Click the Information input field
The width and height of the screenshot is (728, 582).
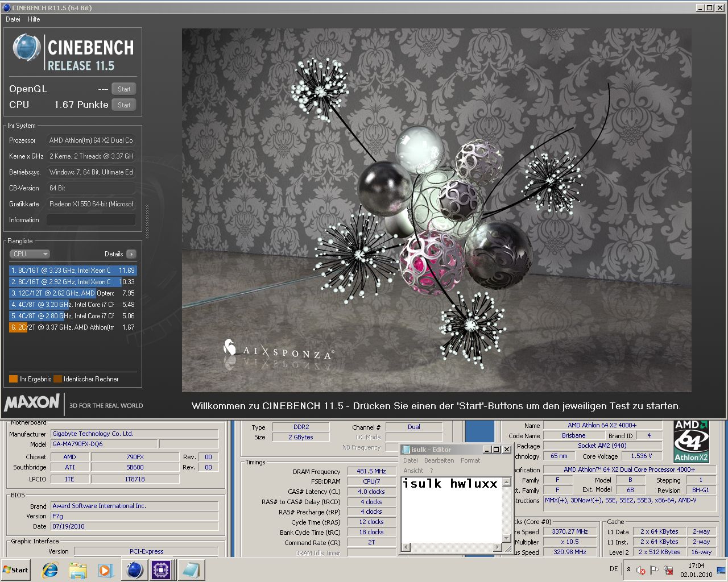point(91,220)
